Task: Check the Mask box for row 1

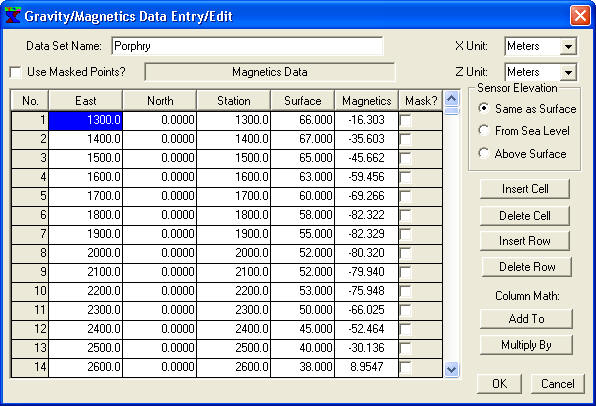Action: (406, 121)
